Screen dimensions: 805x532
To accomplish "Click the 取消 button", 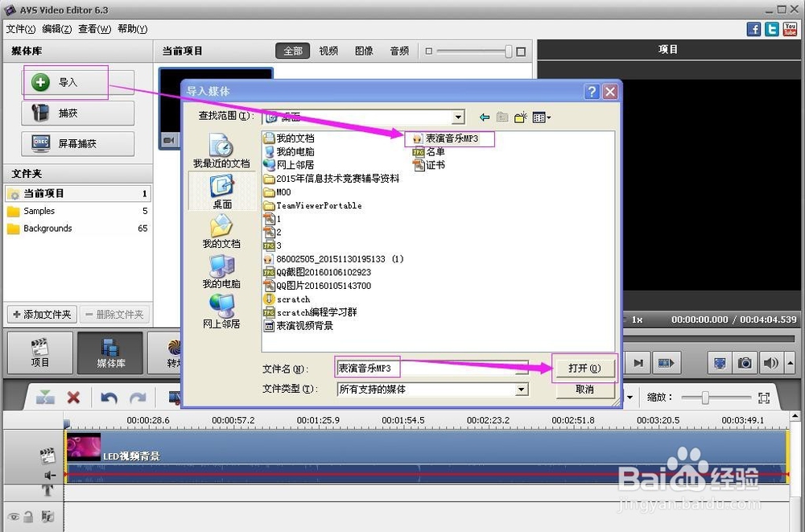I will [584, 390].
